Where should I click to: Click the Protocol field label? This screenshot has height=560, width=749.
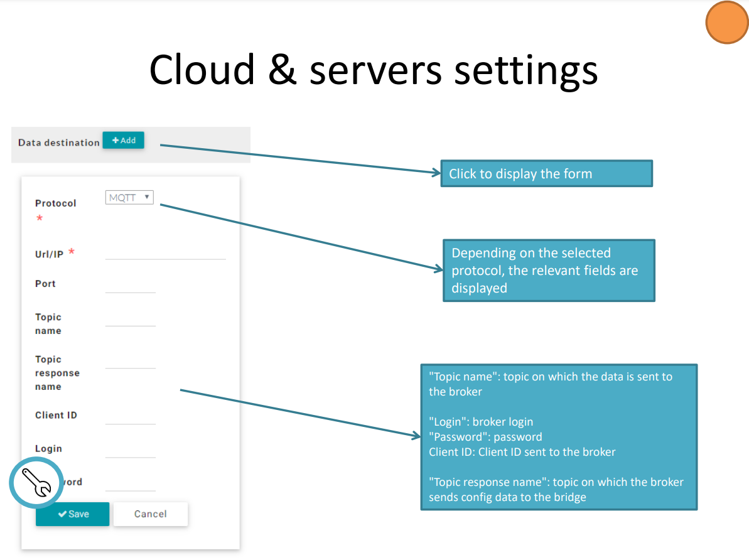point(55,203)
